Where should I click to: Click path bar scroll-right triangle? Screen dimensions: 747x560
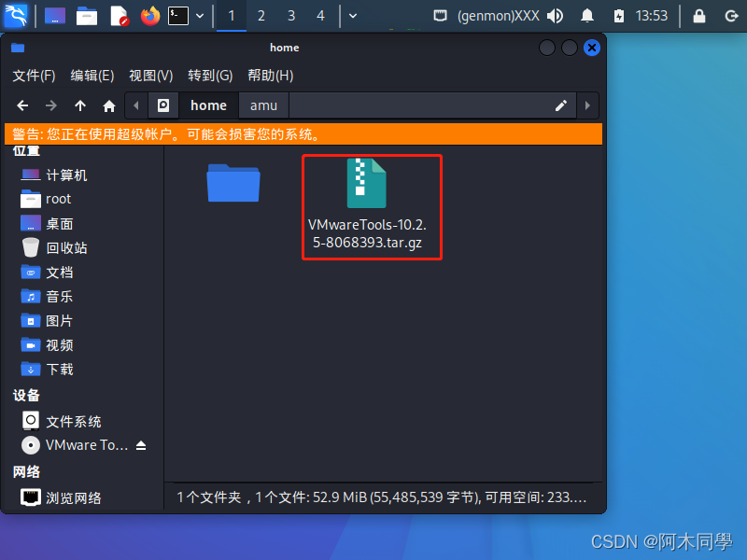pos(587,105)
